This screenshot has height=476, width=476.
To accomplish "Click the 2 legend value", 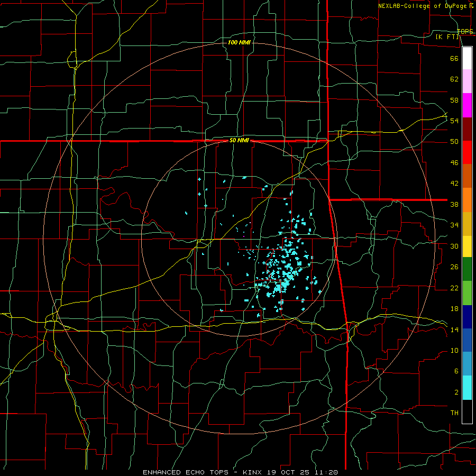I will click(x=456, y=392).
